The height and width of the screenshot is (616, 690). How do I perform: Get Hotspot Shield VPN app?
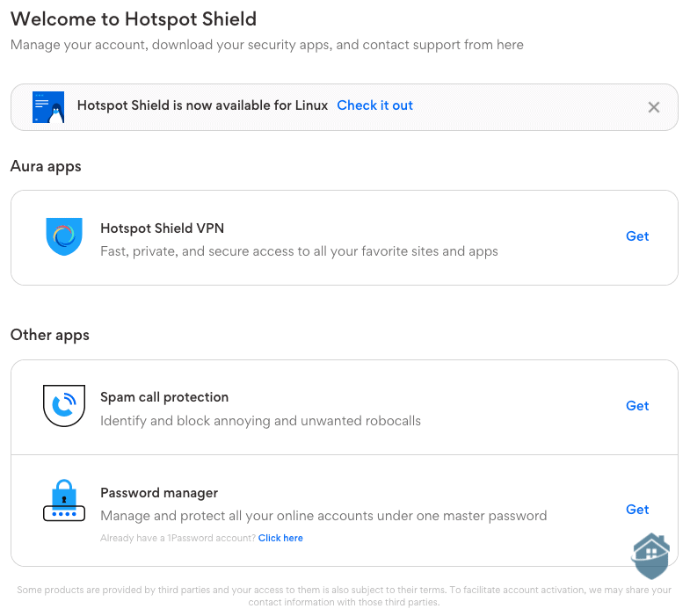[637, 236]
